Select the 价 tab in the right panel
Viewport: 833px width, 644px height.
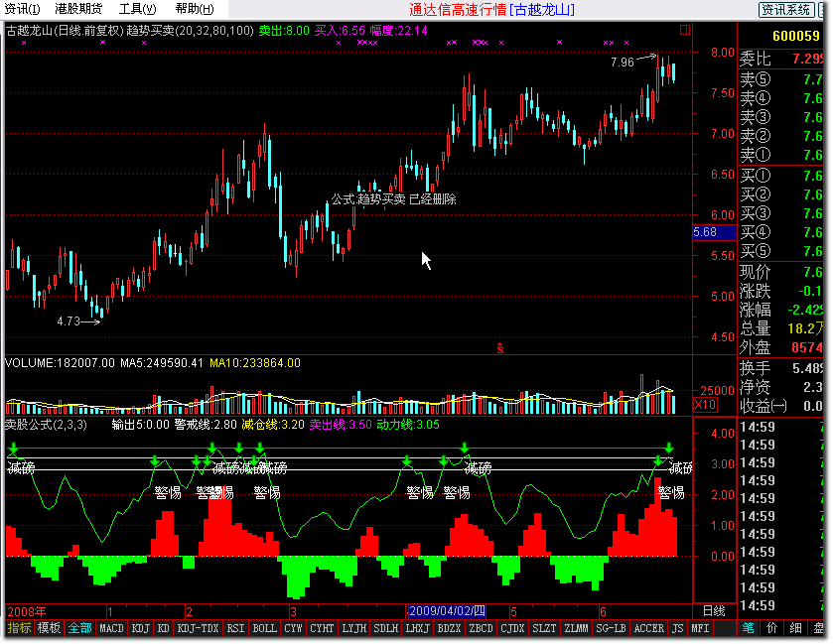coord(771,628)
